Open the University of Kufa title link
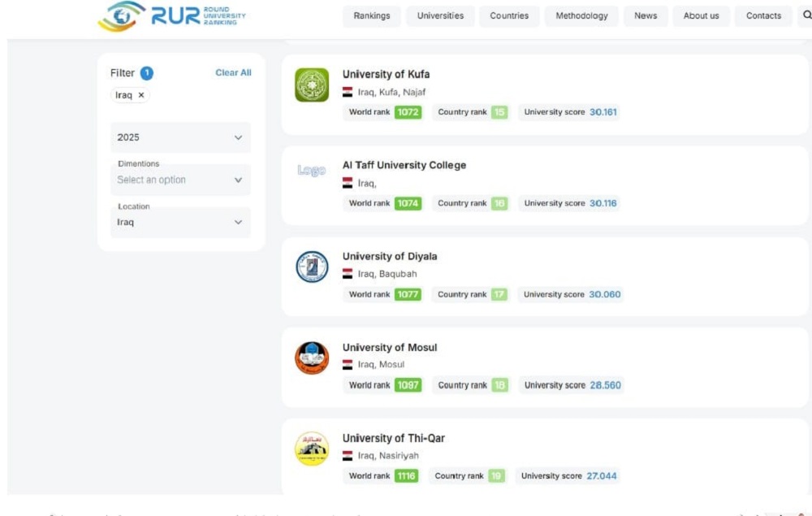This screenshot has width=812, height=516. tap(386, 74)
